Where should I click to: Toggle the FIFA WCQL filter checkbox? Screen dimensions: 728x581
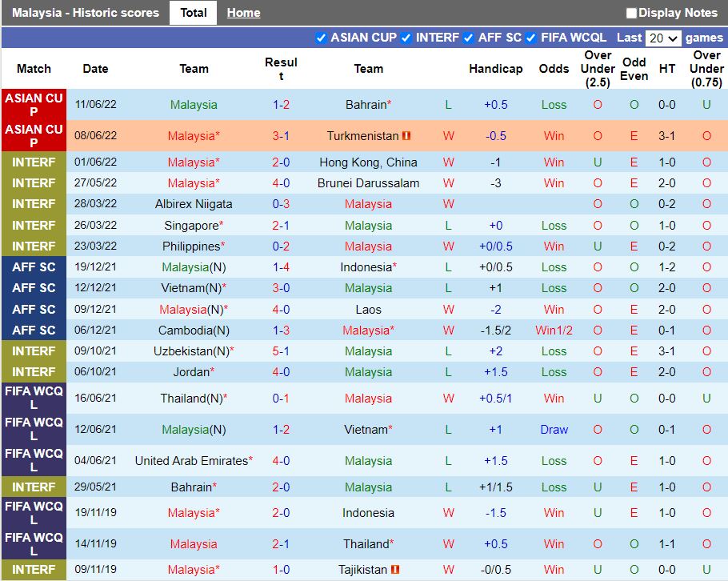pyautogui.click(x=531, y=38)
